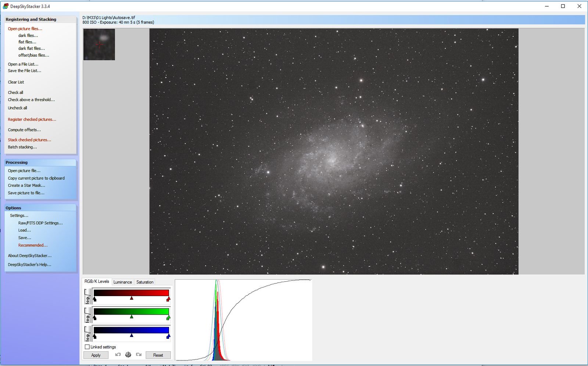The image size is (588, 366).
Task: Click the green gradient color bar
Action: 131,312
